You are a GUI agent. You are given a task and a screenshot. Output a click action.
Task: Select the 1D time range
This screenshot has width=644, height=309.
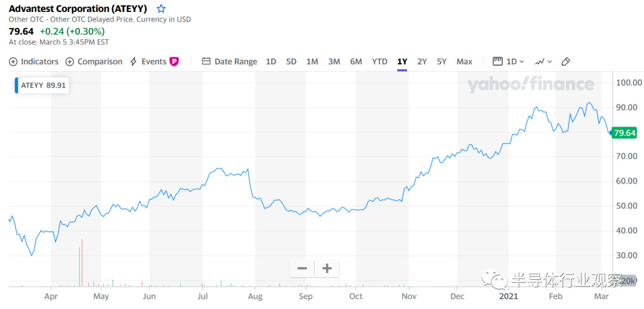[x=271, y=61]
